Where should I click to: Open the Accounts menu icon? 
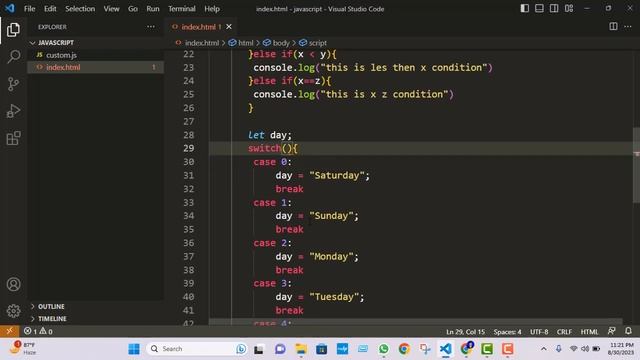click(13, 284)
